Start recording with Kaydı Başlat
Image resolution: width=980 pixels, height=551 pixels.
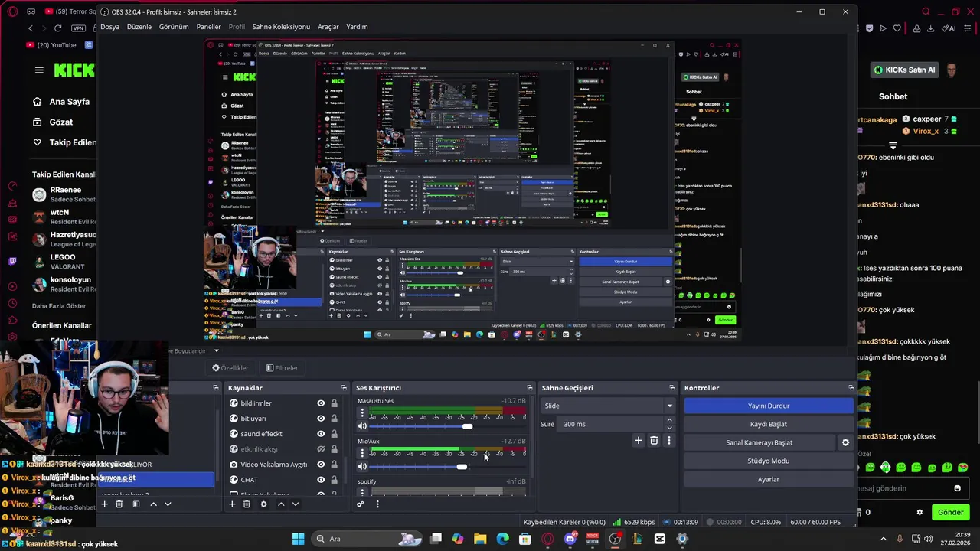[768, 424]
